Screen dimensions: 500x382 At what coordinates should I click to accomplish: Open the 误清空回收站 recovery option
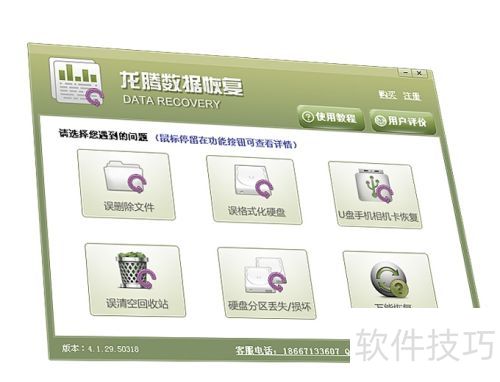pyautogui.click(x=135, y=280)
